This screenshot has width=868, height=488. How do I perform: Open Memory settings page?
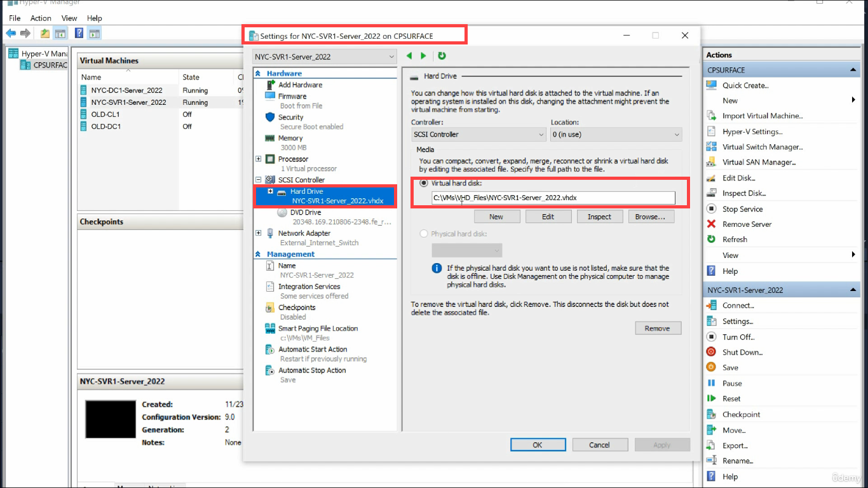[x=290, y=138]
